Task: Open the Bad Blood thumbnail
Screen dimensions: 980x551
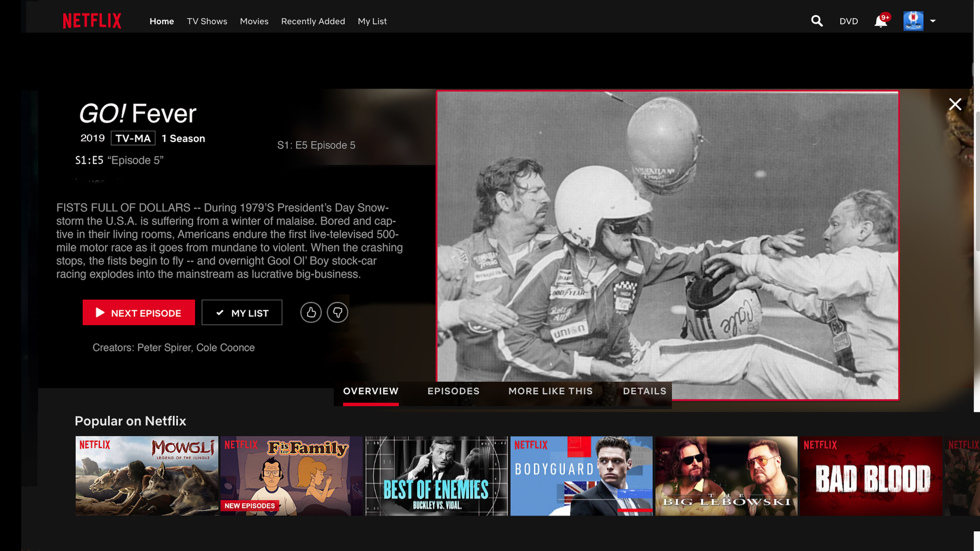Action: [871, 476]
